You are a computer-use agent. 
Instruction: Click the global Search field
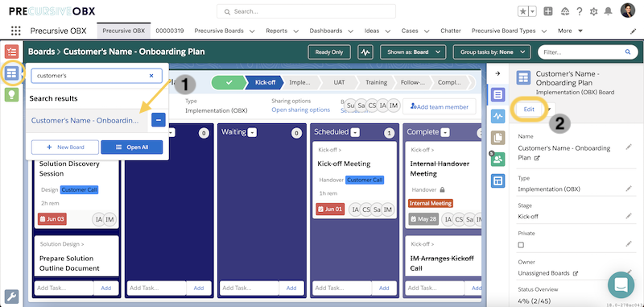point(307,11)
